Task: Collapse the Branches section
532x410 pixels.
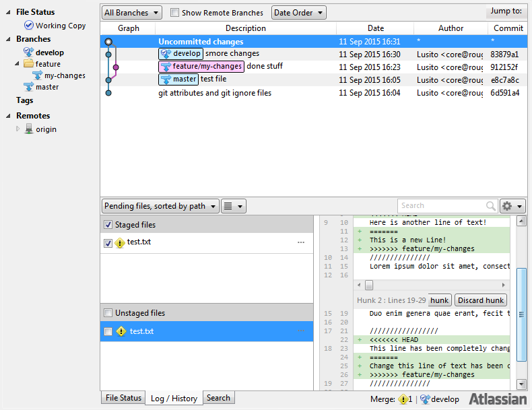Action: coord(8,39)
